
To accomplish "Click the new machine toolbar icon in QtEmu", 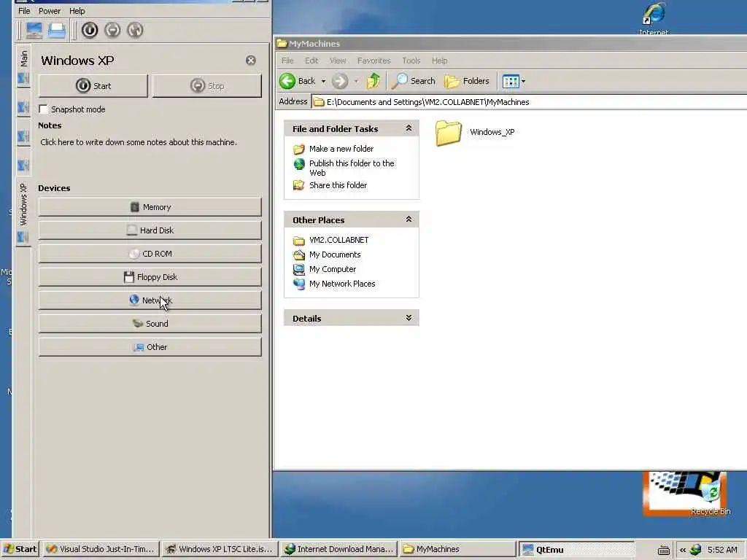I will 34,30.
